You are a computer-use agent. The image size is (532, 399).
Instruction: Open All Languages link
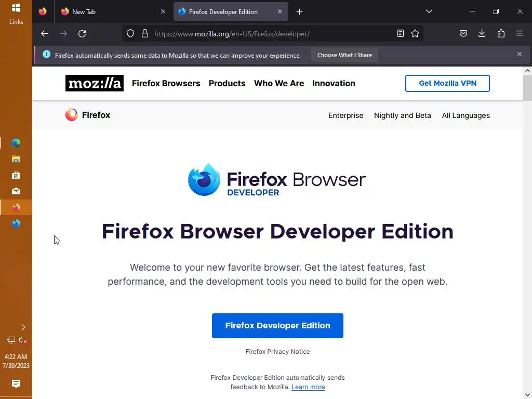(465, 115)
